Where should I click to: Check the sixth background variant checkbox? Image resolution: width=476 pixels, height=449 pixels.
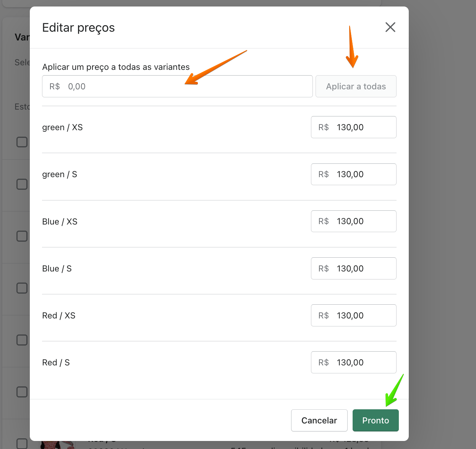click(x=22, y=392)
